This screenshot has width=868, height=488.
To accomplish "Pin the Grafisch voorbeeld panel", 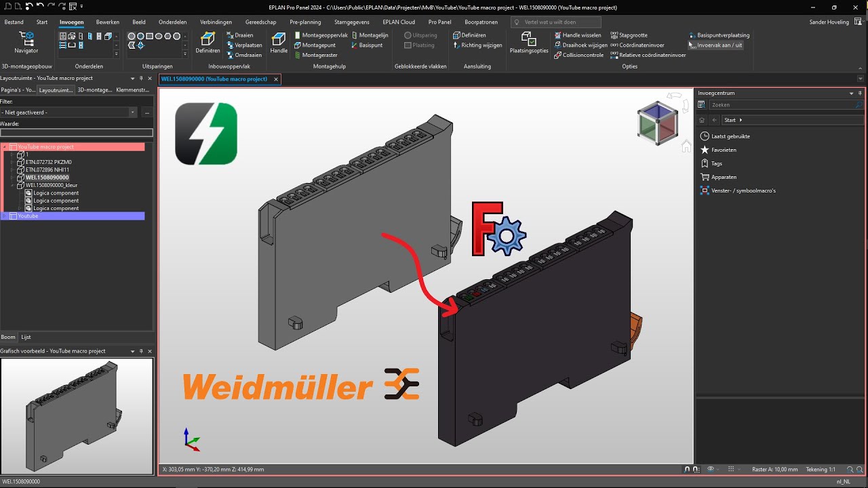I will (141, 351).
